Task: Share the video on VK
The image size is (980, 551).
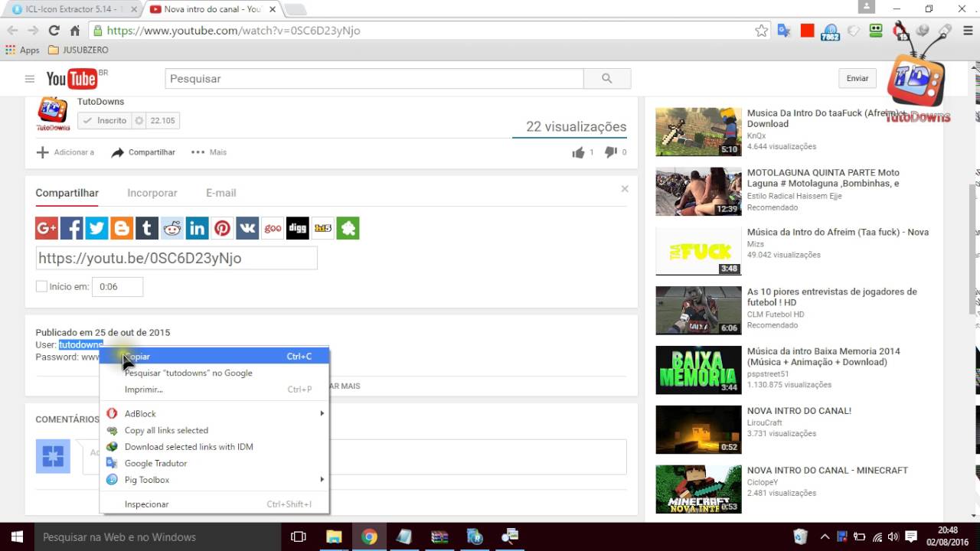Action: tap(247, 228)
